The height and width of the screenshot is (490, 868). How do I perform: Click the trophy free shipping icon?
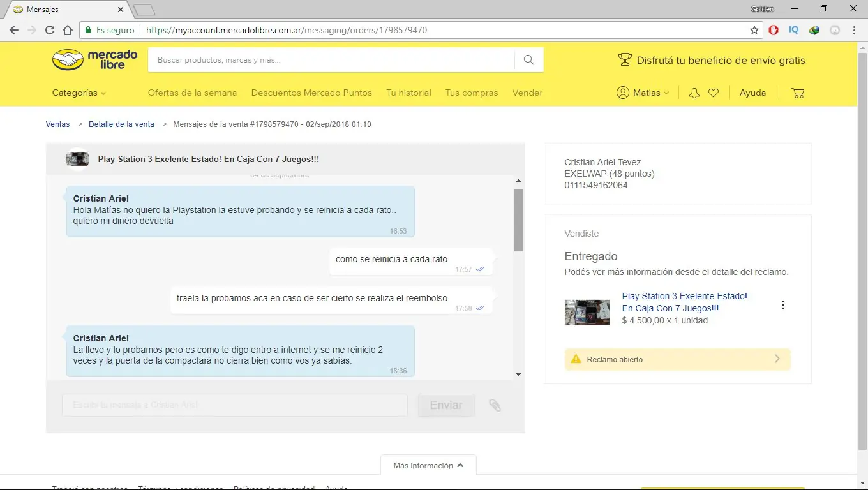click(625, 60)
